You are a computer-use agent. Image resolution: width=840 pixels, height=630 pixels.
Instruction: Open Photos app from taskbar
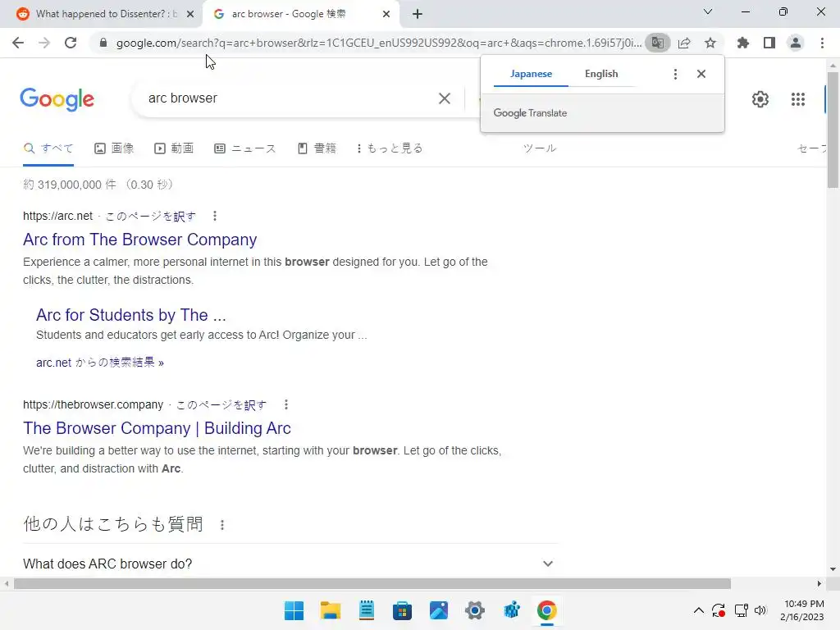click(439, 610)
